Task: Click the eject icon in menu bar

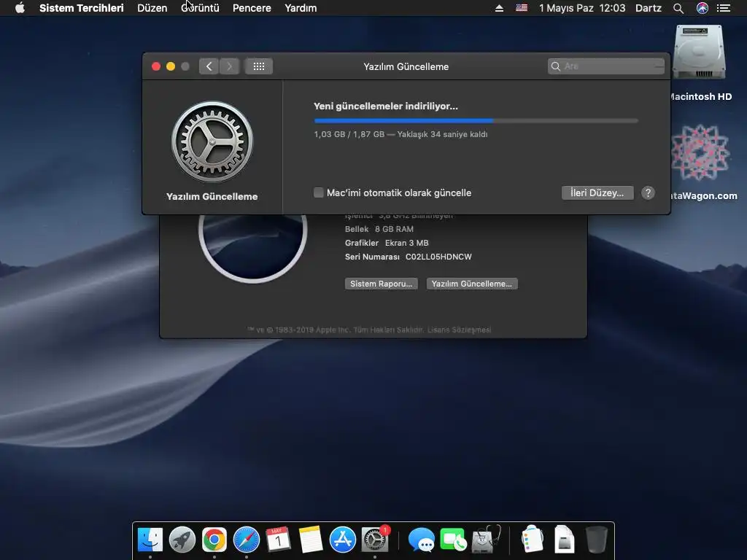Action: [499, 8]
